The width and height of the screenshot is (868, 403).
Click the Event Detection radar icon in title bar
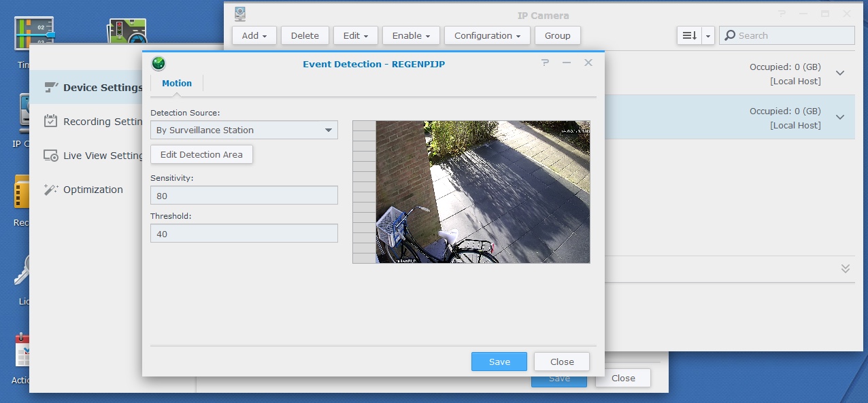click(x=158, y=63)
